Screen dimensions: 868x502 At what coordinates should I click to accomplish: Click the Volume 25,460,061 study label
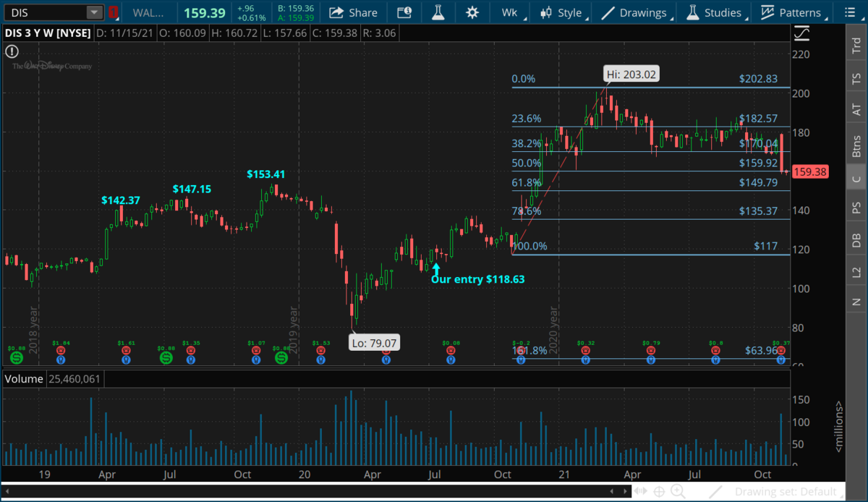[x=54, y=378]
